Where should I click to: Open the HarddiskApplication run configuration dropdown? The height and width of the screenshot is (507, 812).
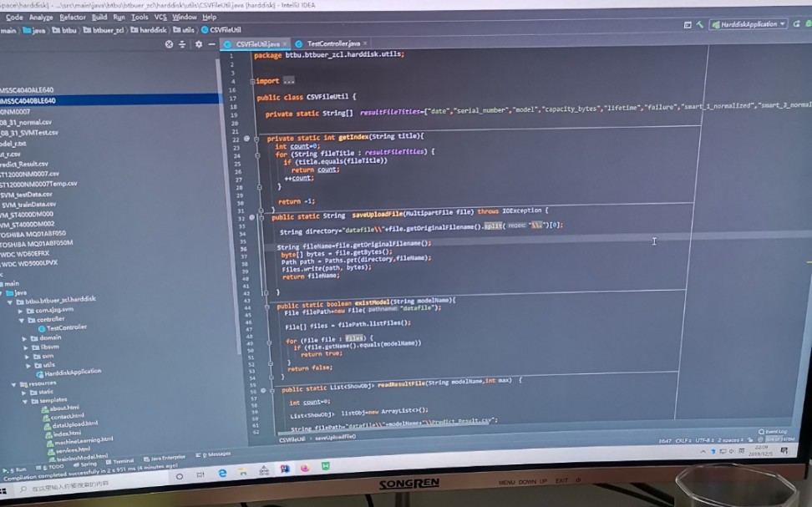point(749,24)
